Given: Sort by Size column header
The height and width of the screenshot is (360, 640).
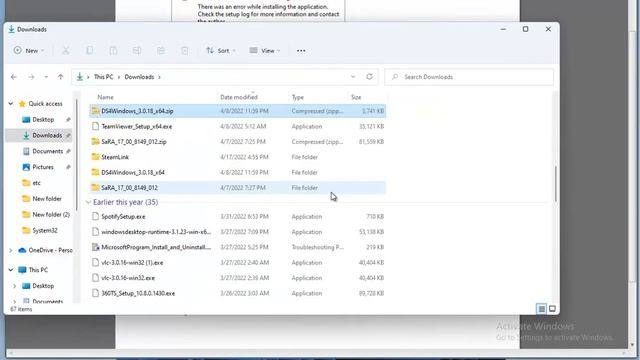Looking at the screenshot, I should [356, 97].
